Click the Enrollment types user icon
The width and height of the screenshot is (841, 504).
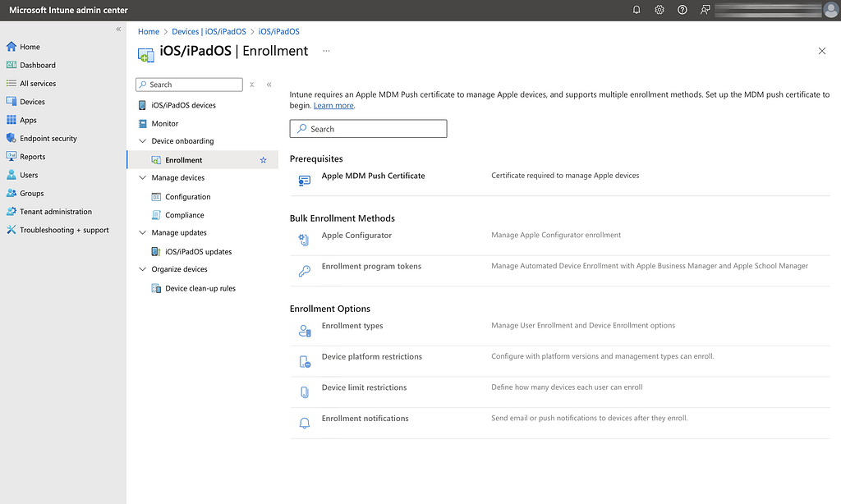click(x=304, y=331)
